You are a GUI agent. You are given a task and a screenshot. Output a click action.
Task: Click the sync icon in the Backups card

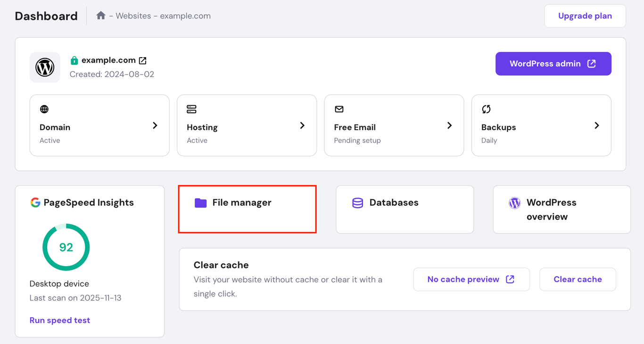click(x=486, y=109)
